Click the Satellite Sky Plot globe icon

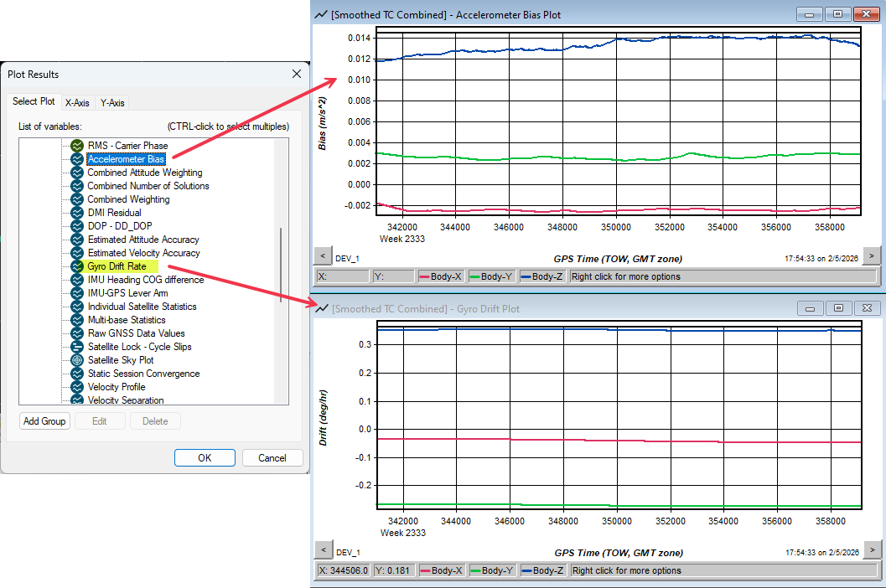77,360
